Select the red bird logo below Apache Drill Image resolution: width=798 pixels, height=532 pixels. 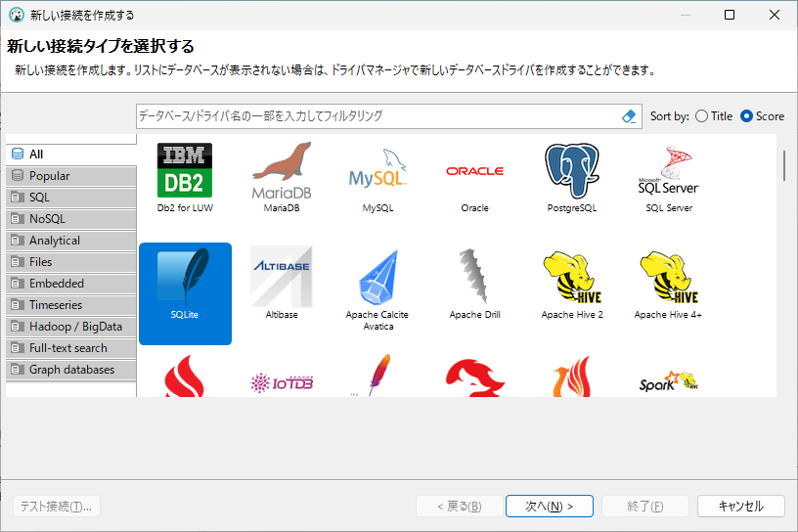475,377
